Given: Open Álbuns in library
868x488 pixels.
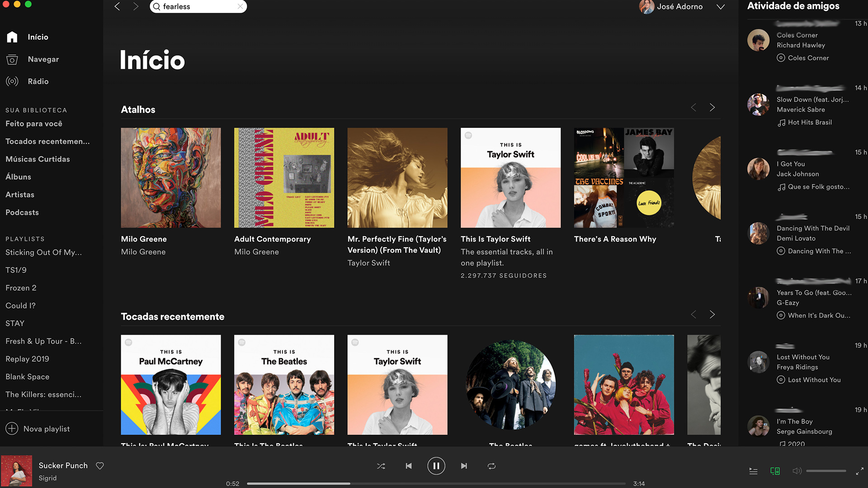Looking at the screenshot, I should (x=18, y=177).
